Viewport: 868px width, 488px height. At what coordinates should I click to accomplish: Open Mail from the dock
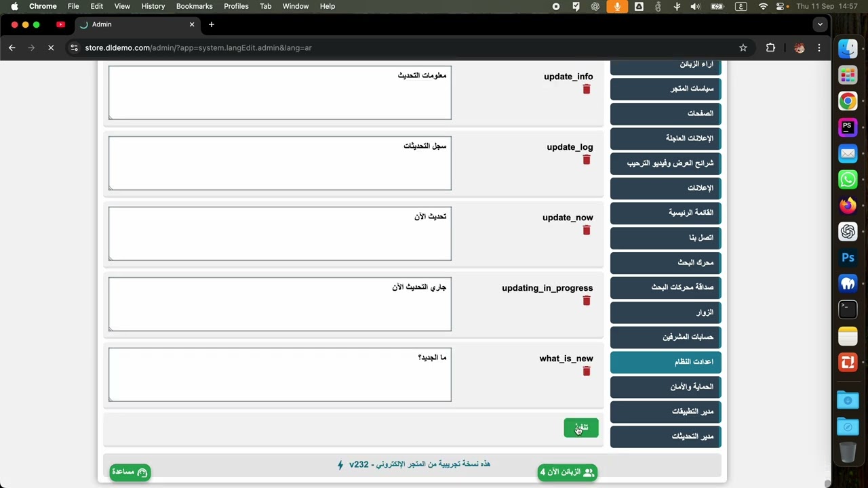click(x=848, y=153)
